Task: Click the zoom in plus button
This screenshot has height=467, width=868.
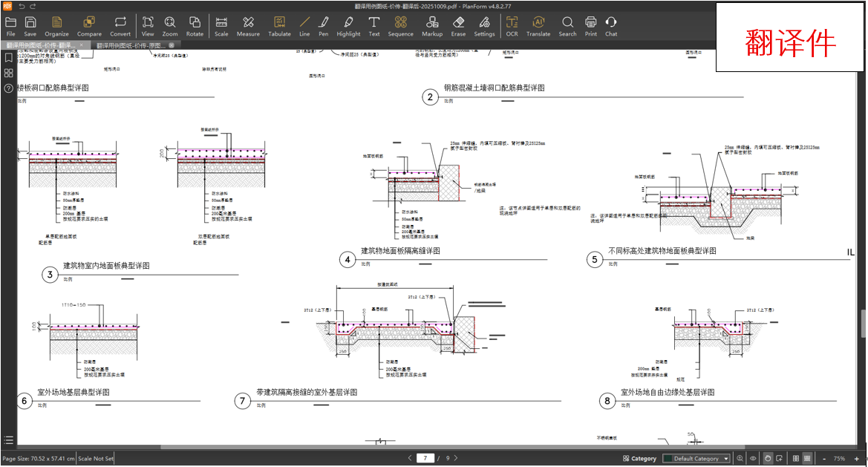Action: click(855, 459)
